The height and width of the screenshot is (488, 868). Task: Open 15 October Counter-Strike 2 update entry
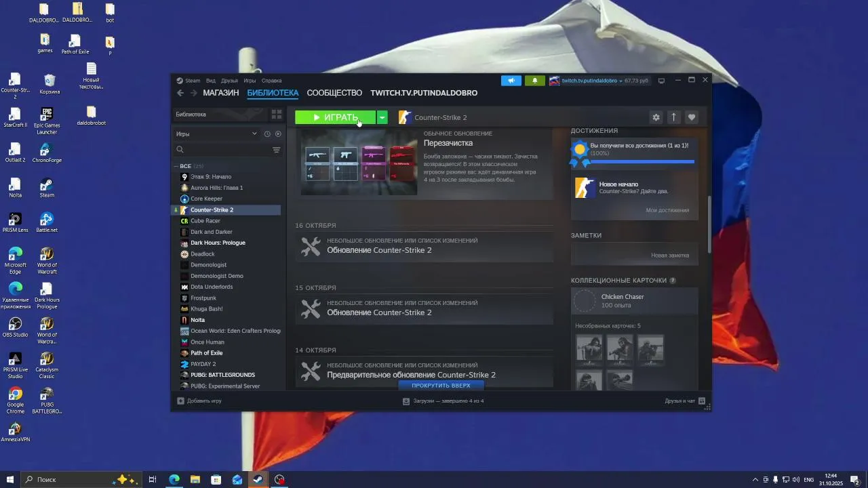click(x=424, y=308)
